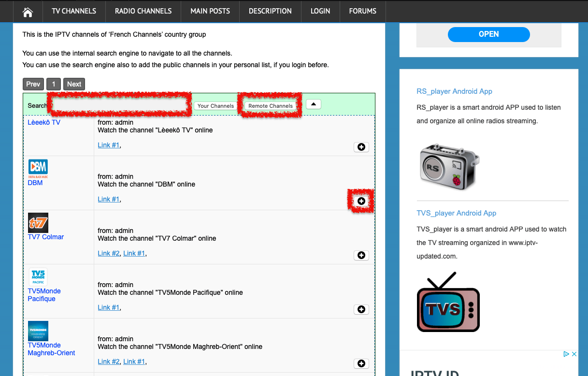
Task: Open Link #2 for TV7 Colmar
Action: point(109,253)
